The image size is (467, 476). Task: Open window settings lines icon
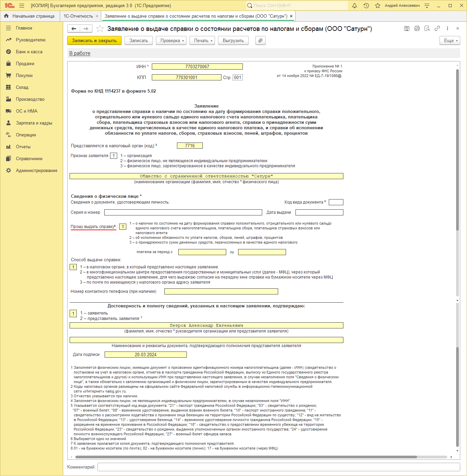click(427, 5)
